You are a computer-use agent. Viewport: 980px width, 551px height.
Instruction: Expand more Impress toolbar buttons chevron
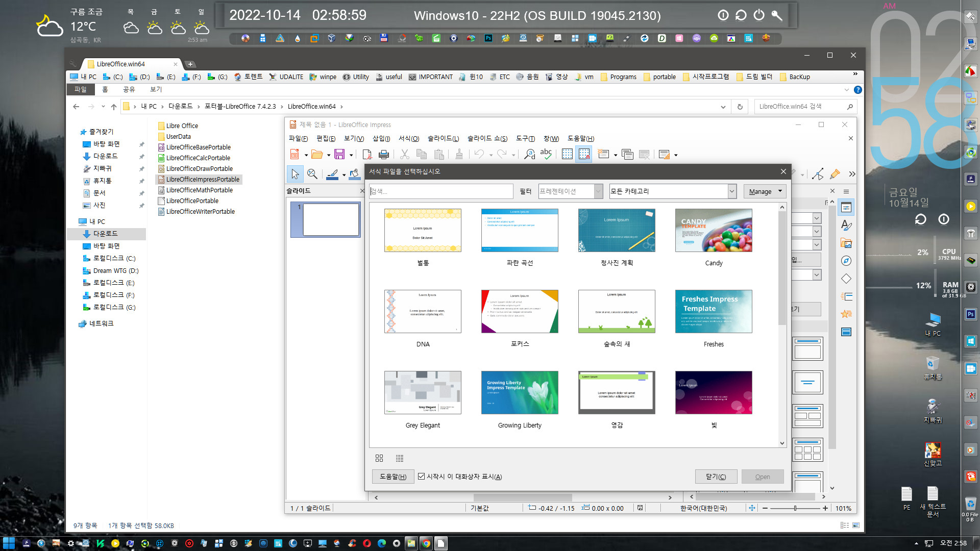(x=852, y=174)
